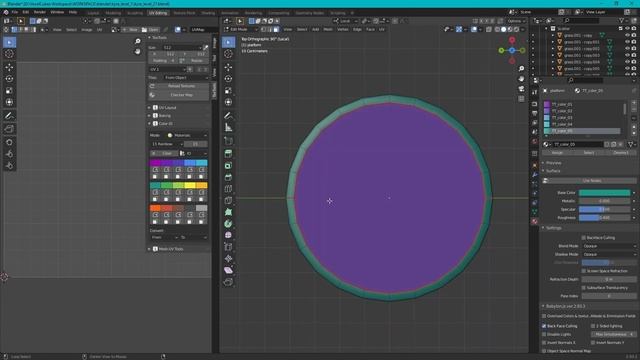The width and height of the screenshot is (640, 360).
Task: Open the Shadow Mode dropdown
Action: (x=609, y=254)
